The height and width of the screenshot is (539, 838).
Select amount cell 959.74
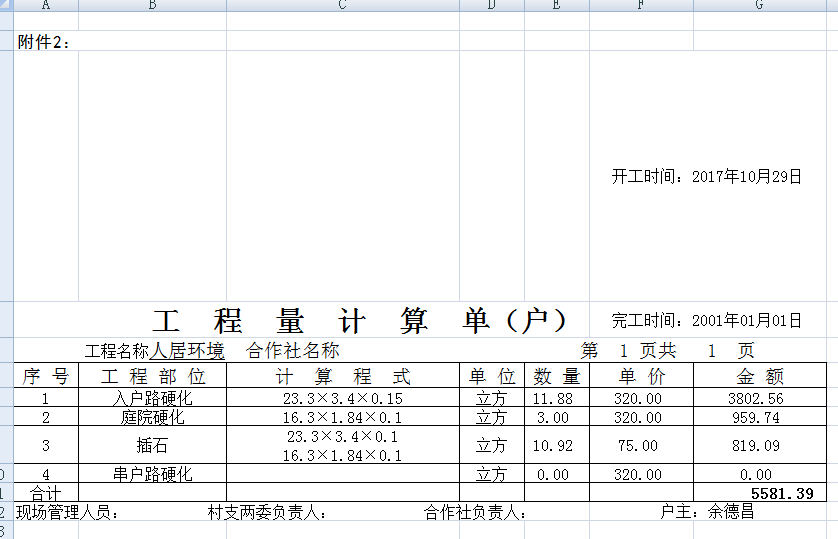click(x=760, y=417)
